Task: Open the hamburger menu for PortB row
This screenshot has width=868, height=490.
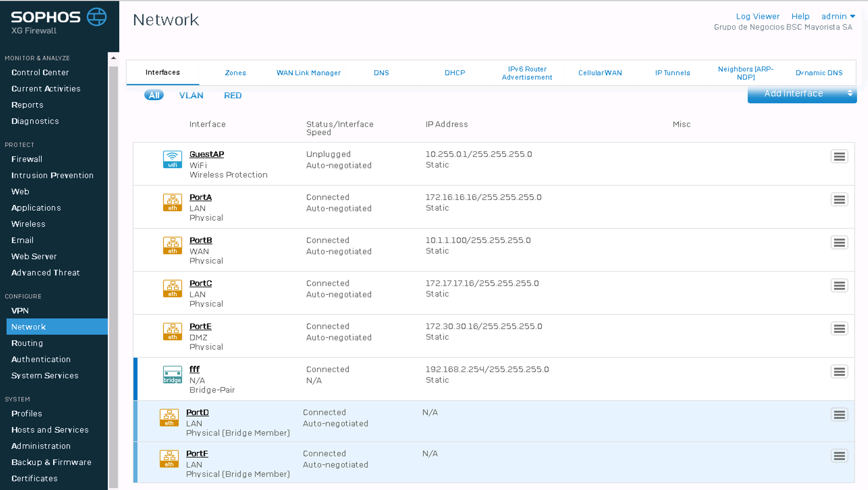Action: click(x=839, y=243)
